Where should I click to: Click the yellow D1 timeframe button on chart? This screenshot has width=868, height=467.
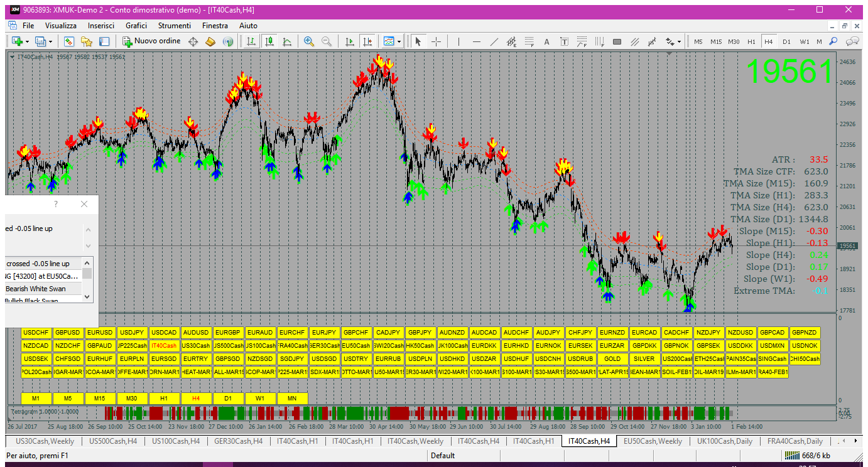pyautogui.click(x=228, y=398)
